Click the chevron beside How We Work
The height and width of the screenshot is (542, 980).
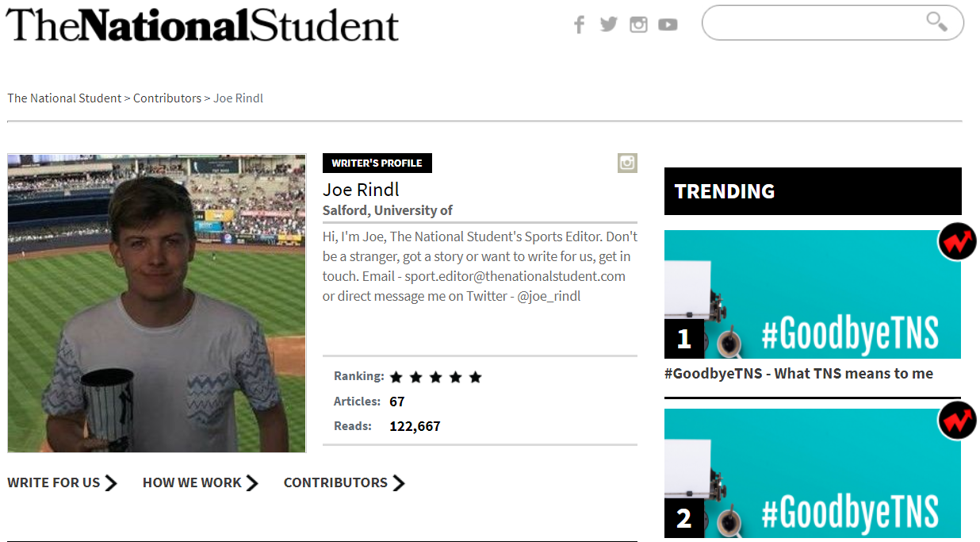coord(252,482)
